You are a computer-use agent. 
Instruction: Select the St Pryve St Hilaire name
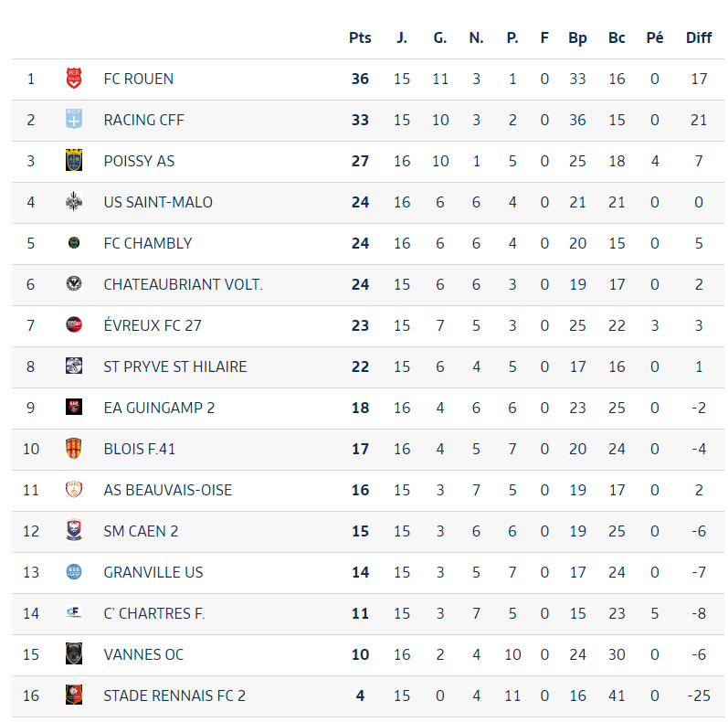(x=175, y=366)
